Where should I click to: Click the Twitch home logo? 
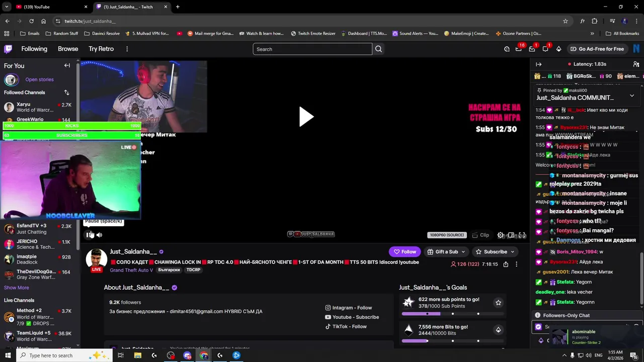click(x=8, y=49)
